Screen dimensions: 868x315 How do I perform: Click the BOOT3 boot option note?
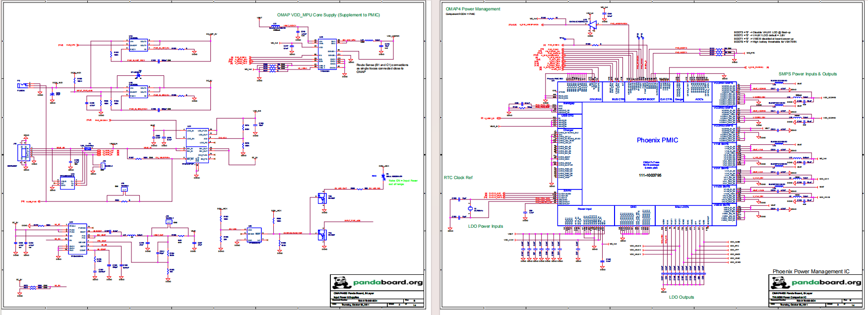(x=762, y=32)
